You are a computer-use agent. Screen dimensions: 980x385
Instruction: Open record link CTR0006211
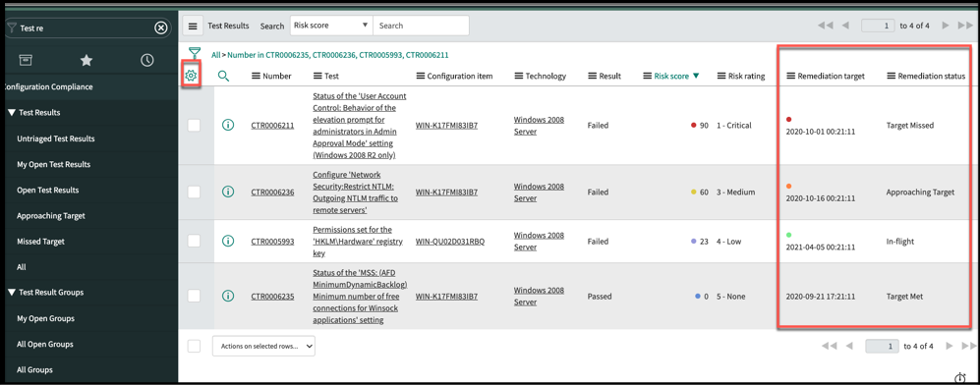pyautogui.click(x=272, y=126)
